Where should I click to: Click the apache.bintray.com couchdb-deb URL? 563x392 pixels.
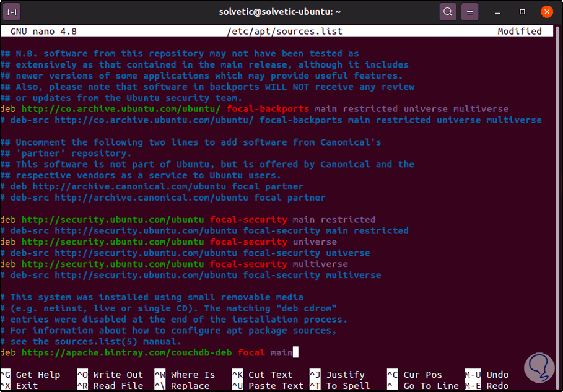pos(127,353)
